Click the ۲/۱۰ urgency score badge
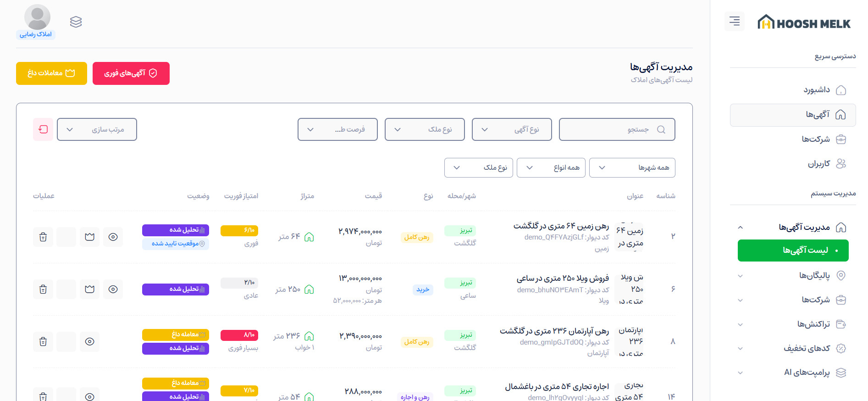The height and width of the screenshot is (401, 868). [x=239, y=283]
